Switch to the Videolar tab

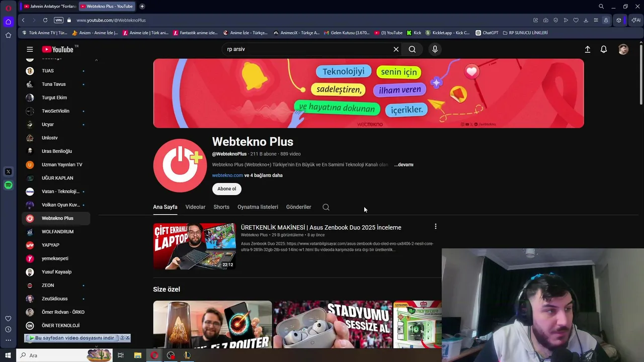(x=195, y=207)
